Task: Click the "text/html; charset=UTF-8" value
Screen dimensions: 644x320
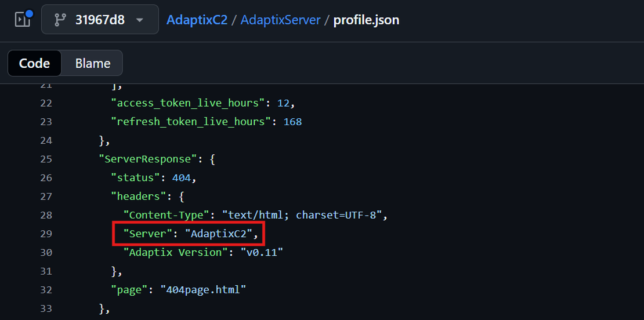Action: [302, 215]
